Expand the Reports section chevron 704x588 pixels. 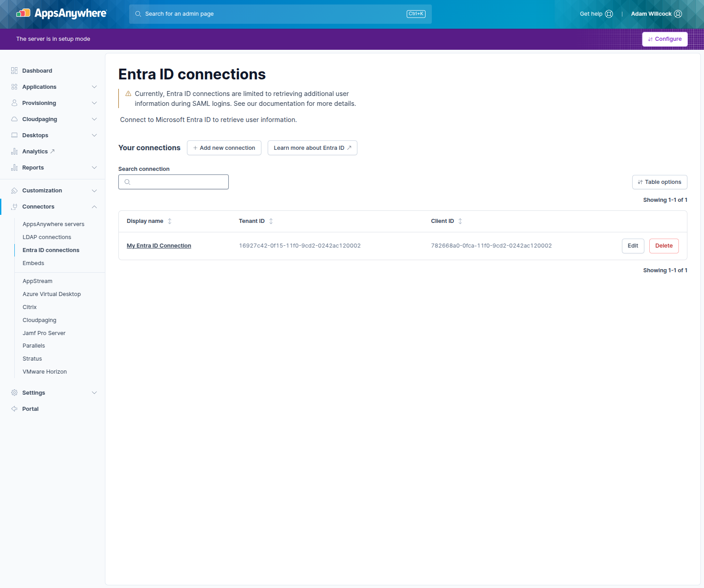click(x=94, y=168)
